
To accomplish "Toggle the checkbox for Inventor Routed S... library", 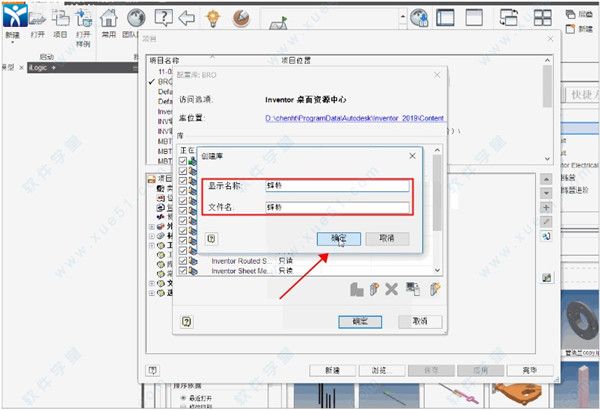I will [x=183, y=261].
